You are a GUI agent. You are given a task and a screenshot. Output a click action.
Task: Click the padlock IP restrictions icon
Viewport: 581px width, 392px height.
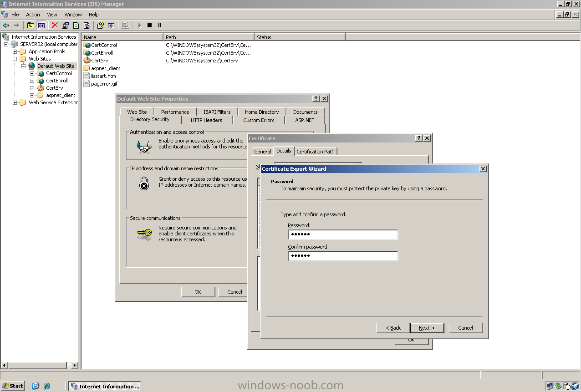(144, 183)
